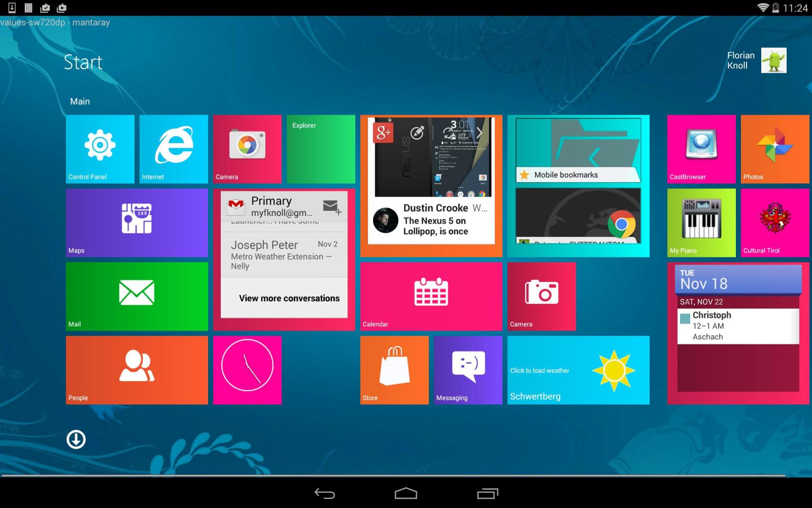Open the Store tile
812x508 pixels.
394,370
